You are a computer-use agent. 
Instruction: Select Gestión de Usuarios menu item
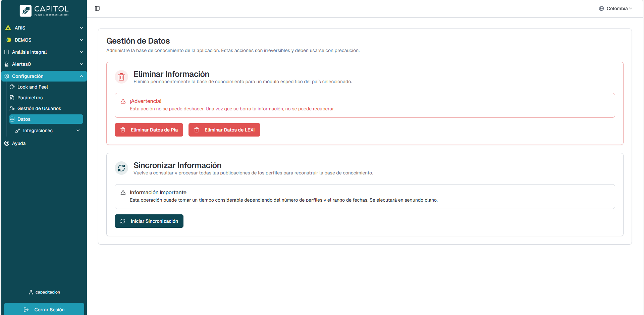coord(39,108)
